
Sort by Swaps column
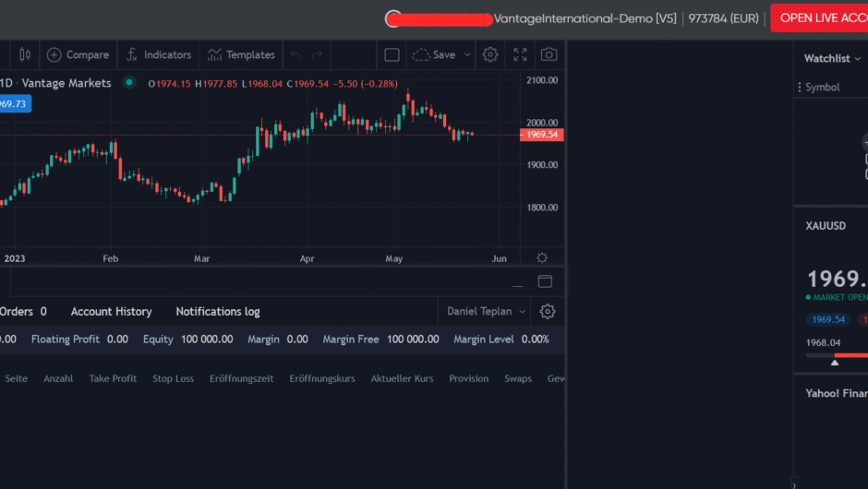point(518,378)
